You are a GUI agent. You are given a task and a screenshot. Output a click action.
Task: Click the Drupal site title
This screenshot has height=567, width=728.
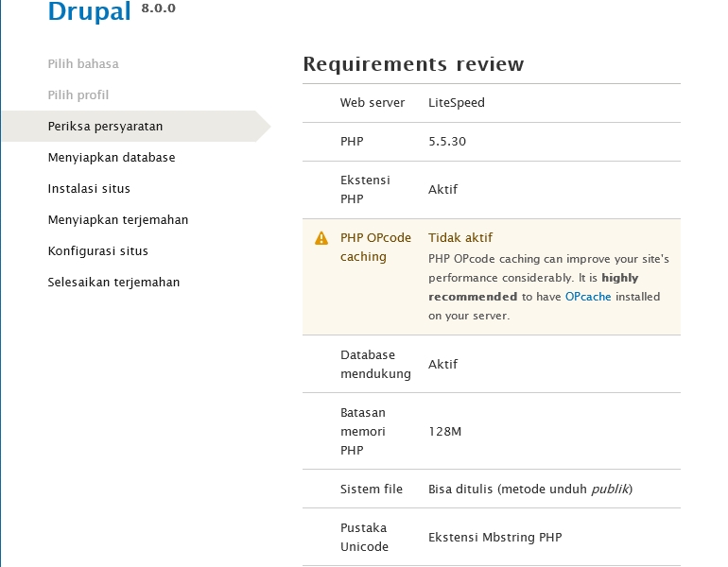click(90, 13)
